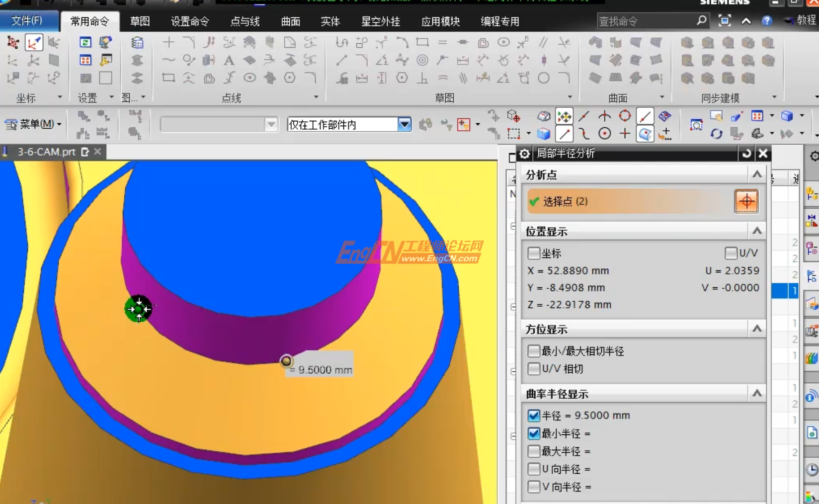This screenshot has height=504, width=819.
Task: Open the point constructor icon beside 选择点 (2)
Action: 746,201
